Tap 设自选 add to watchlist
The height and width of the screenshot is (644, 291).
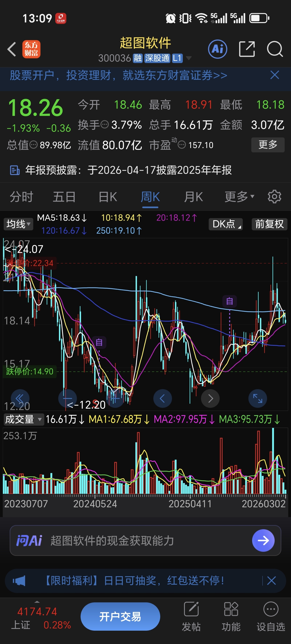pos(271,616)
